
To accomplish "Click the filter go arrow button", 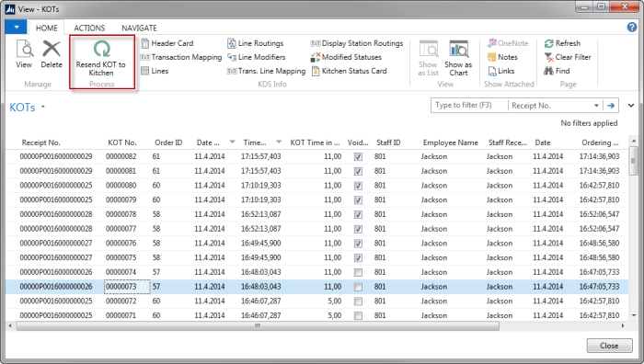I will click(x=611, y=106).
